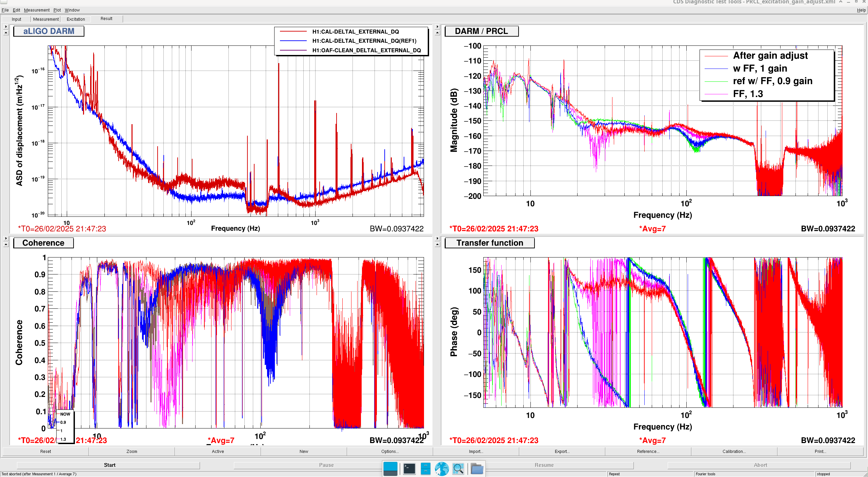868x477 pixels.
Task: Click the Print button
Action: point(820,451)
